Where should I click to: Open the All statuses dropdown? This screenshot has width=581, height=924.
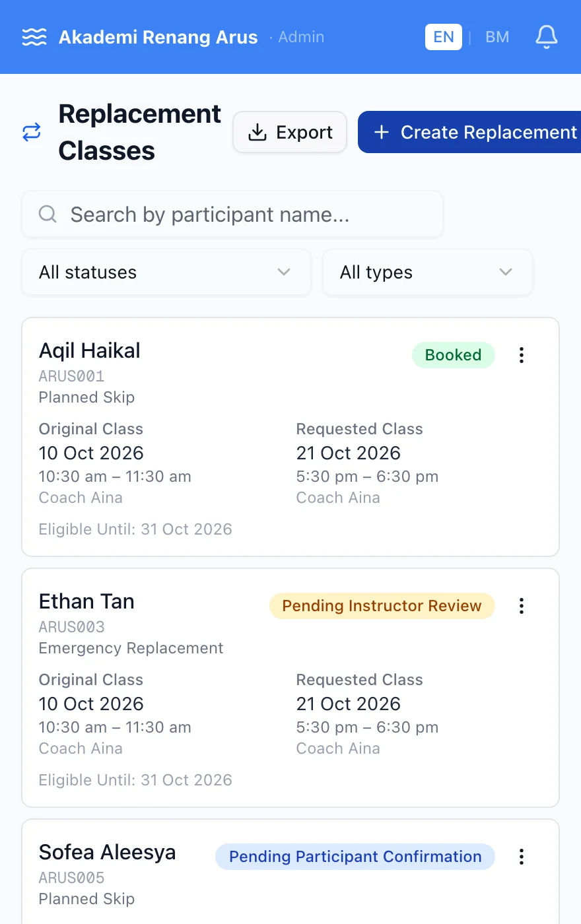coord(166,272)
